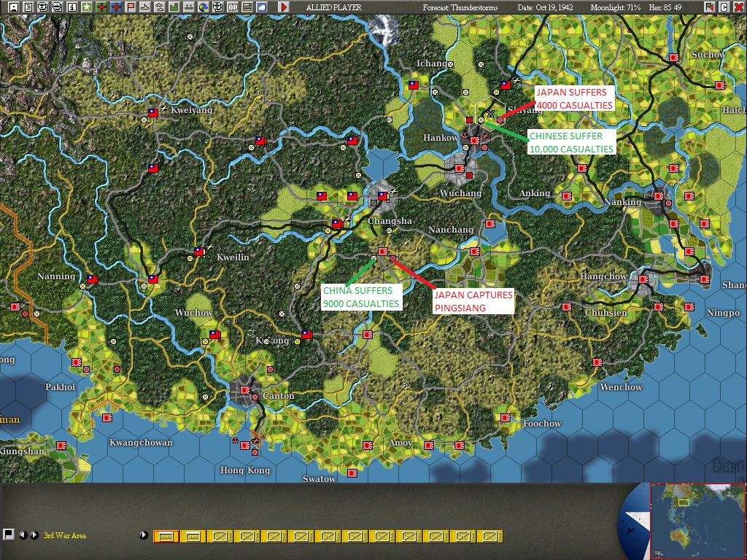Click the 'Forecast: Thunderstorms' text
The height and width of the screenshot is (560, 747).
click(460, 7)
